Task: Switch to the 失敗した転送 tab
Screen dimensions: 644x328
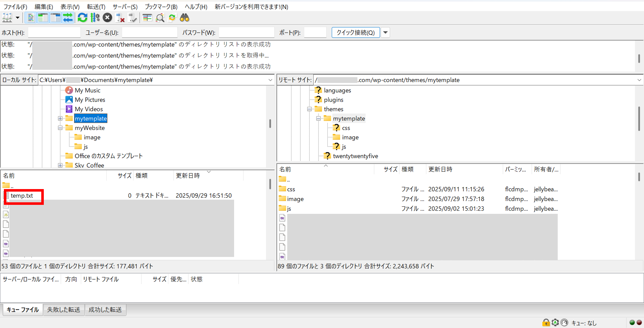Action: pyautogui.click(x=64, y=310)
